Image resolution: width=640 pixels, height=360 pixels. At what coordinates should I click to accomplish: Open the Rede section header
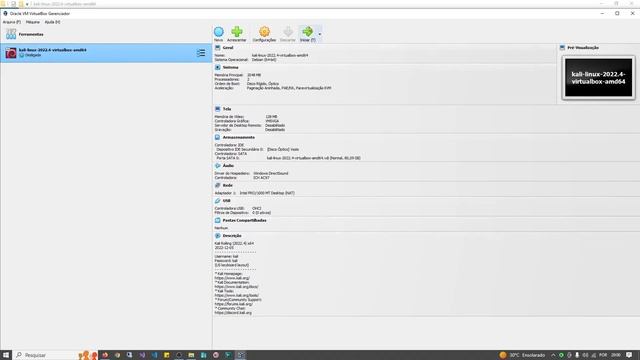[x=227, y=185]
